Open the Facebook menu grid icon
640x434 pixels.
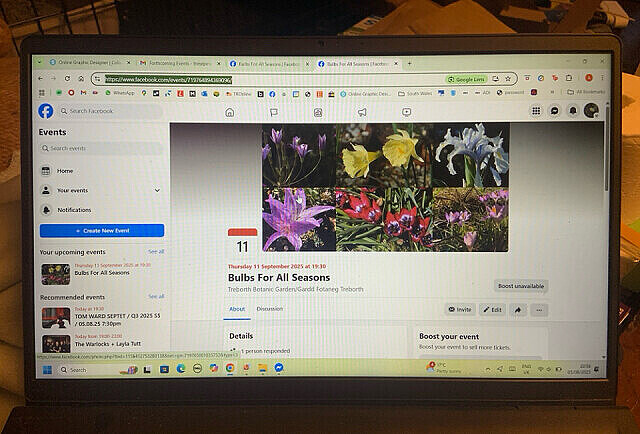(536, 111)
